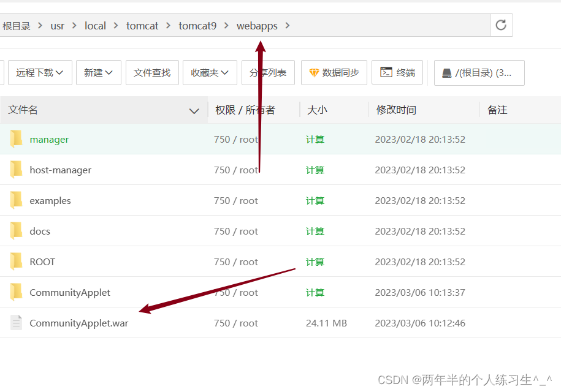
Task: Click the host-manager folder icon
Action: point(16,170)
